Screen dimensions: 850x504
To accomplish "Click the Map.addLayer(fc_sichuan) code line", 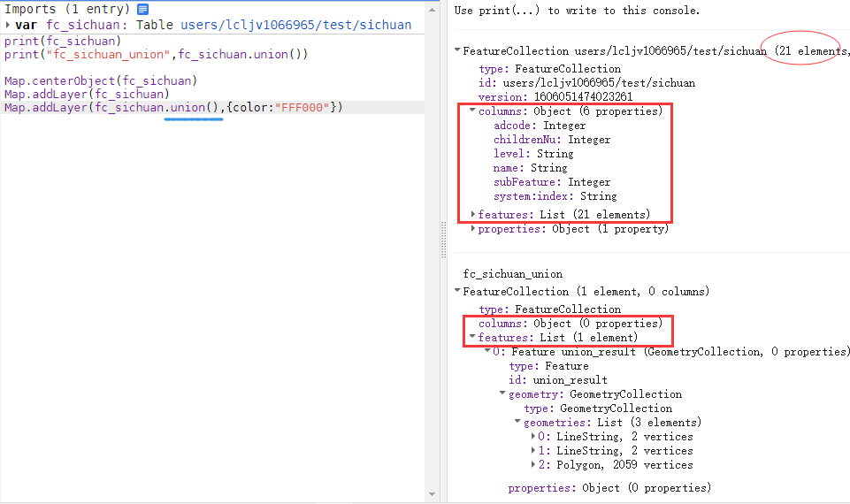I will (x=87, y=94).
